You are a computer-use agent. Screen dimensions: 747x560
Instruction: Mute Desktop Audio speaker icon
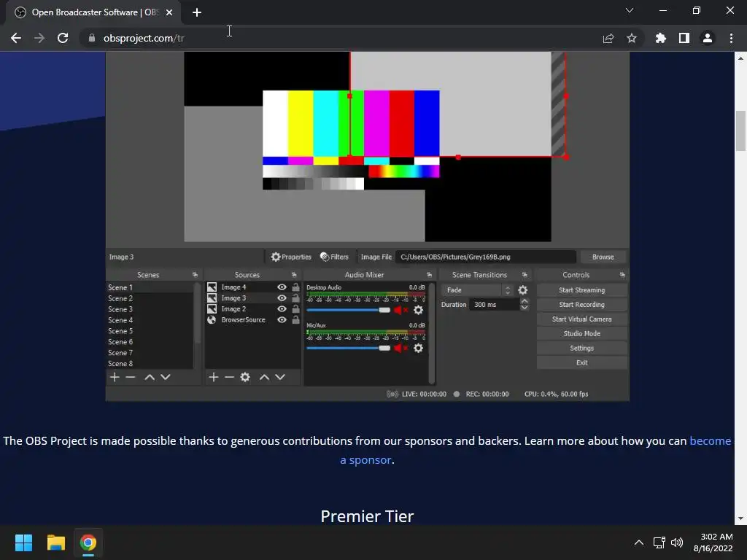pos(400,310)
